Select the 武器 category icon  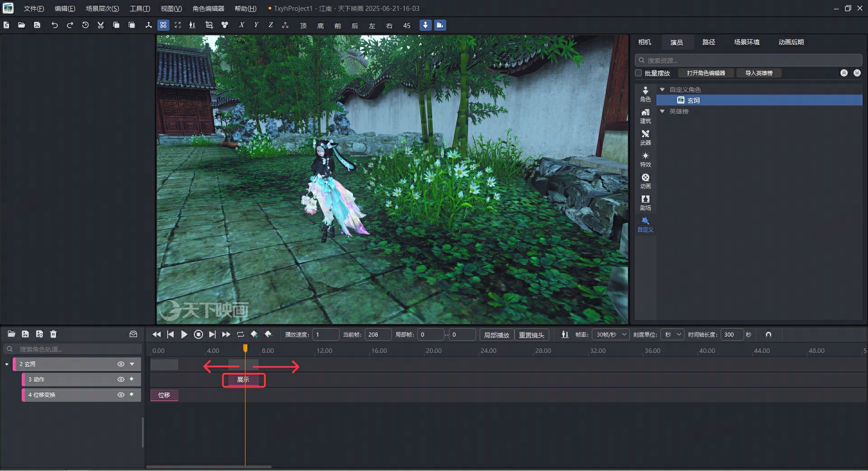coord(646,138)
